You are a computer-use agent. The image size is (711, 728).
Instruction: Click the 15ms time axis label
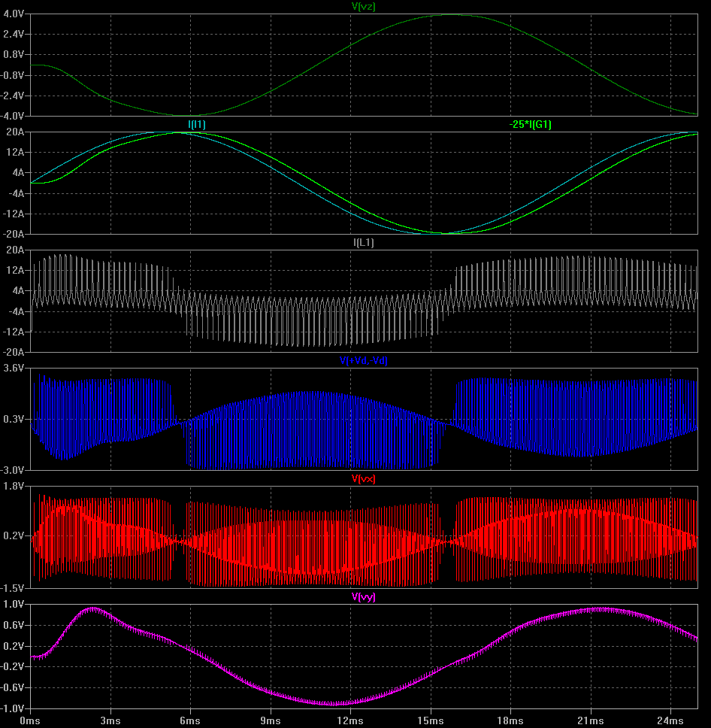[x=431, y=720]
